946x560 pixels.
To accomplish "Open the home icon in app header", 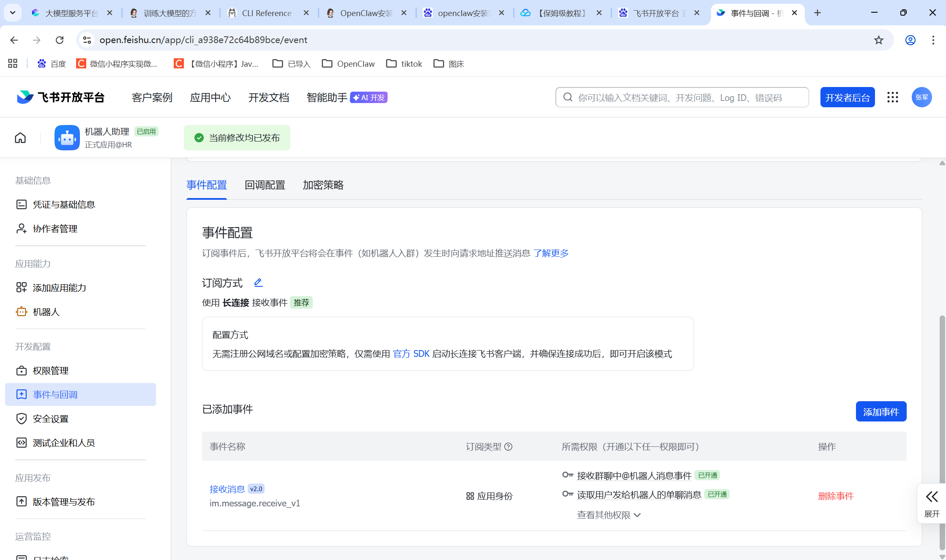I will coord(20,138).
